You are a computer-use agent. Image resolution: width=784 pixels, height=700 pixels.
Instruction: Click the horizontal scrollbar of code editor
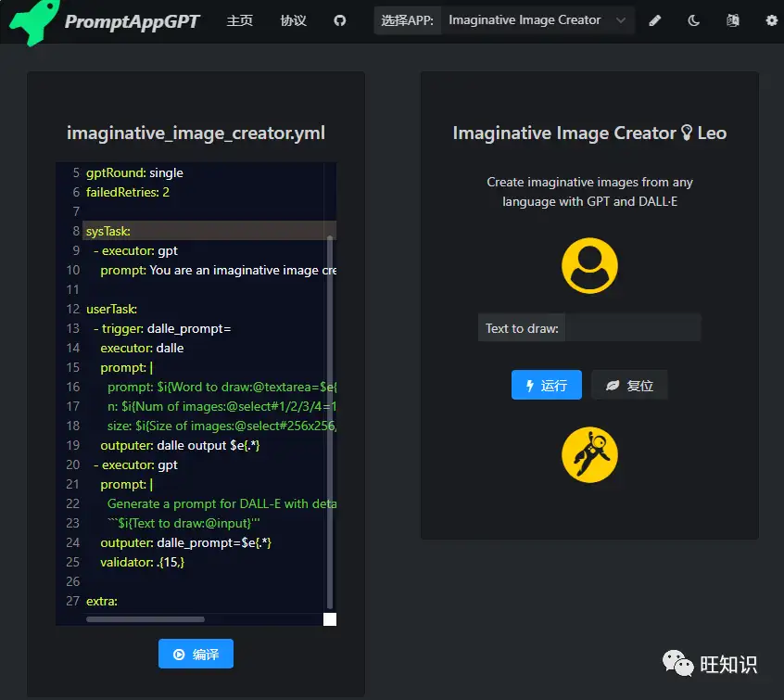145,619
